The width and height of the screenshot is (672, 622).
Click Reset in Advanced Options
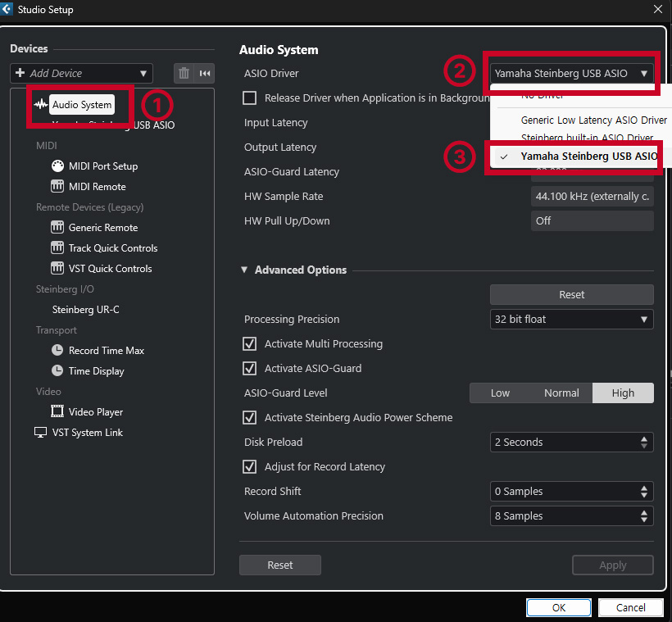[572, 294]
